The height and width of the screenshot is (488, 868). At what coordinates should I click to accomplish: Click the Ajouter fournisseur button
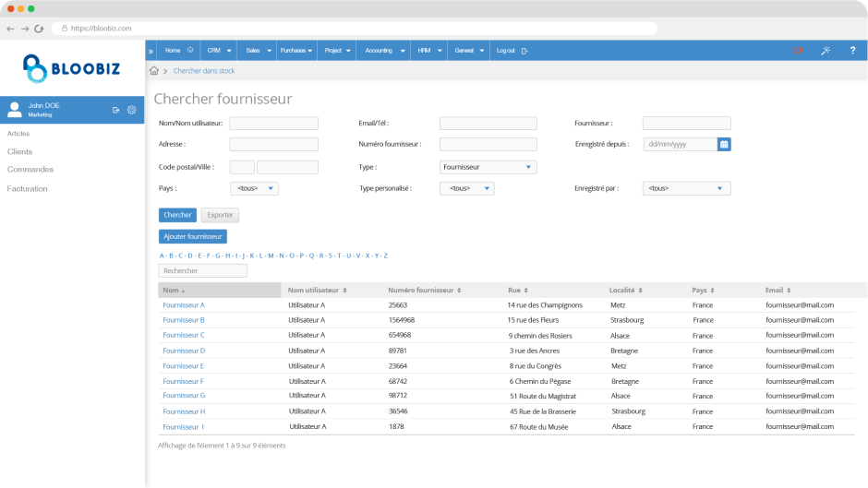(x=193, y=236)
